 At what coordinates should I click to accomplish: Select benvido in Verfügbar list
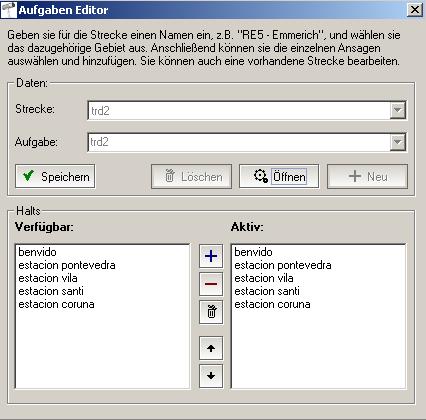pyautogui.click(x=37, y=252)
